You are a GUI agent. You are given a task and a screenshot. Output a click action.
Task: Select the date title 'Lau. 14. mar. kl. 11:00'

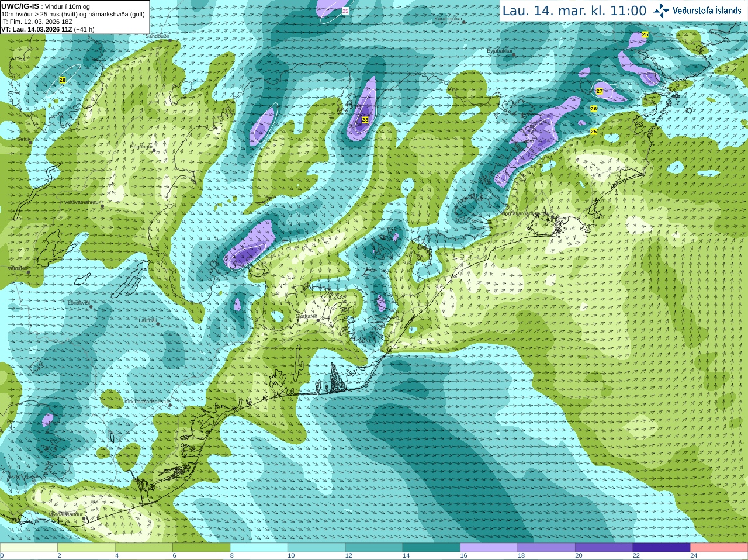coord(574,11)
